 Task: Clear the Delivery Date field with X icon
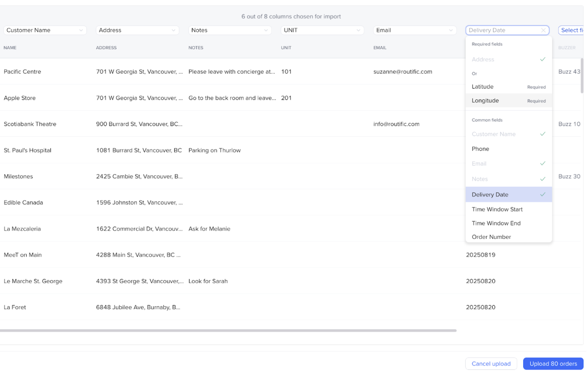543,30
